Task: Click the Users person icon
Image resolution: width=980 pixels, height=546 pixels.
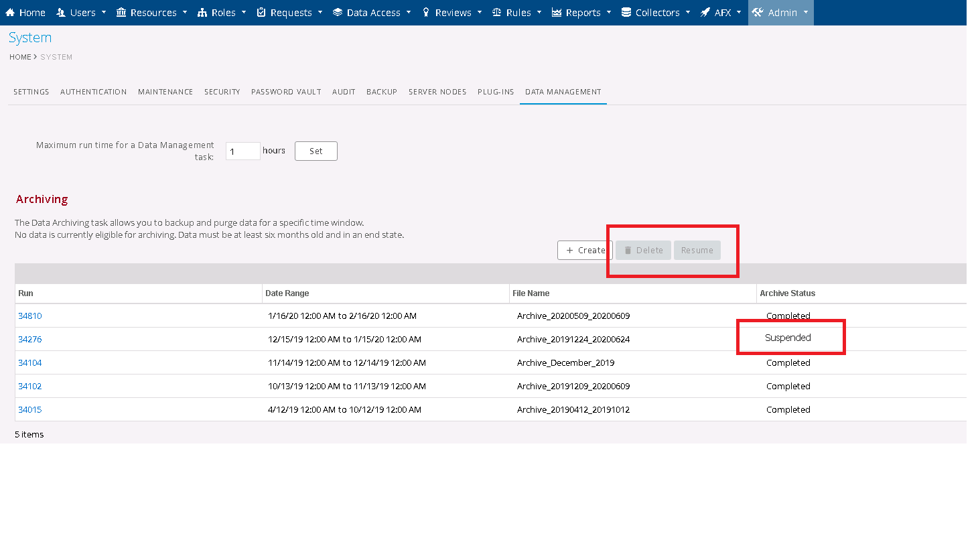Action: [x=61, y=13]
